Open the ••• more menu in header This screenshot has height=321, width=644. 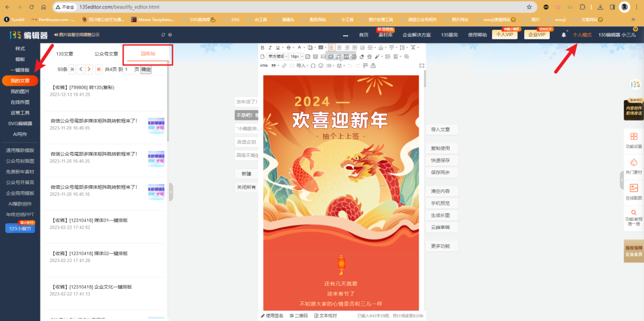point(345,35)
